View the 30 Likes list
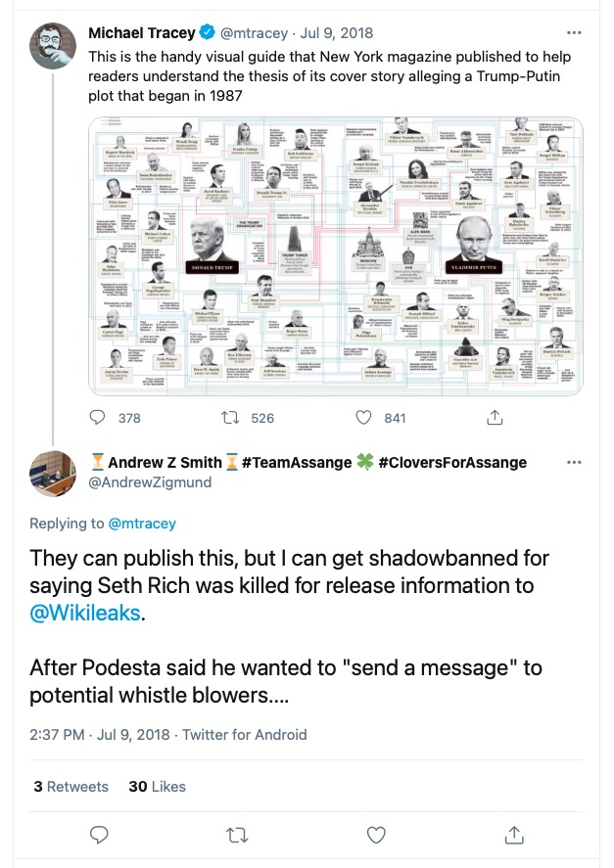 click(157, 786)
